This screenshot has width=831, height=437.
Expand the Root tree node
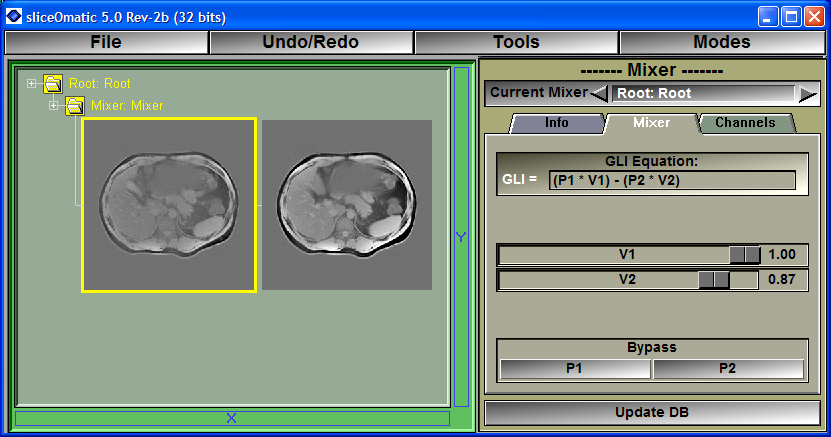32,84
